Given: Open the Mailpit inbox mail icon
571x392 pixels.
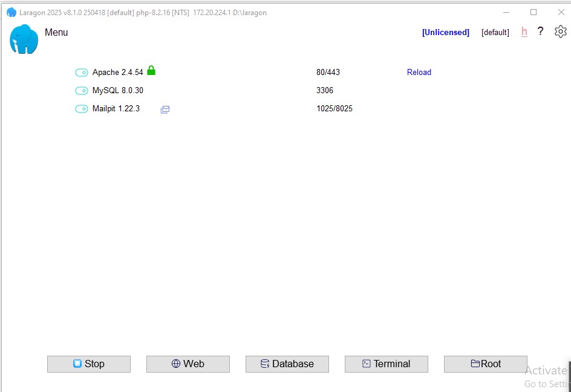Looking at the screenshot, I should 165,109.
